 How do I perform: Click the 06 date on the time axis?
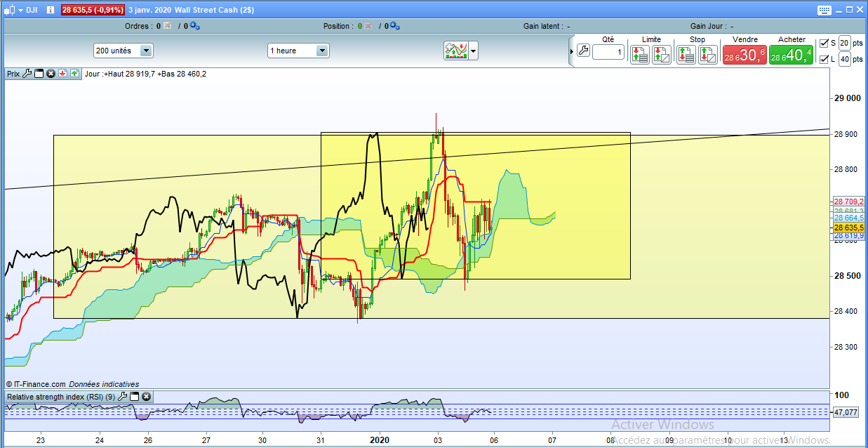tap(495, 440)
